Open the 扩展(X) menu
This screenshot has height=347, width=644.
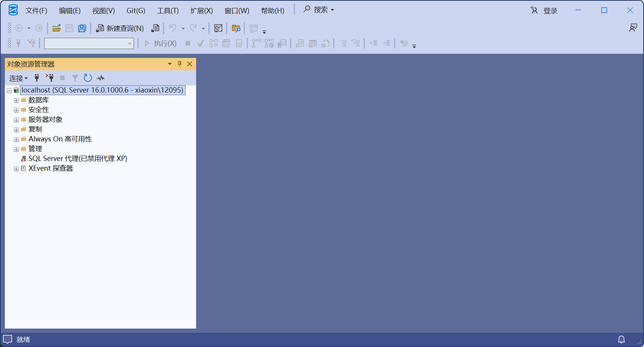point(202,11)
